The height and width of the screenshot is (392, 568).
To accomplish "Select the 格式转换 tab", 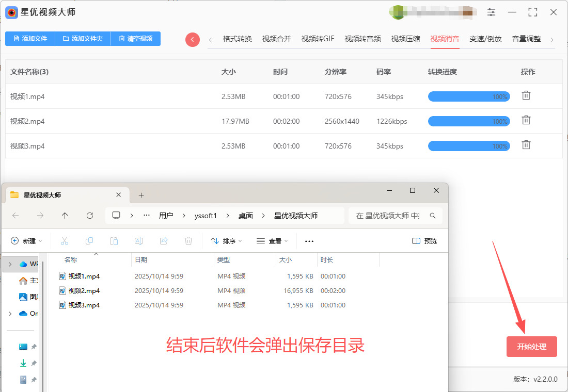I will coord(237,39).
